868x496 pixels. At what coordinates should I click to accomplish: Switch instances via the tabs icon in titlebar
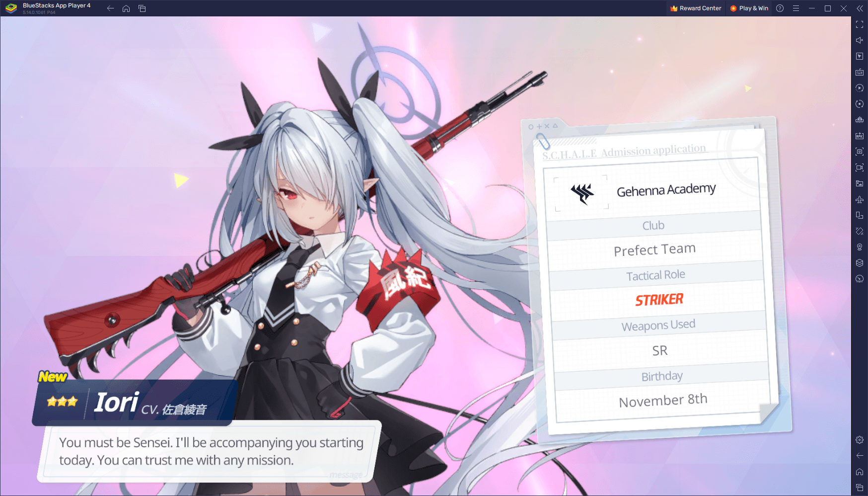click(x=143, y=8)
